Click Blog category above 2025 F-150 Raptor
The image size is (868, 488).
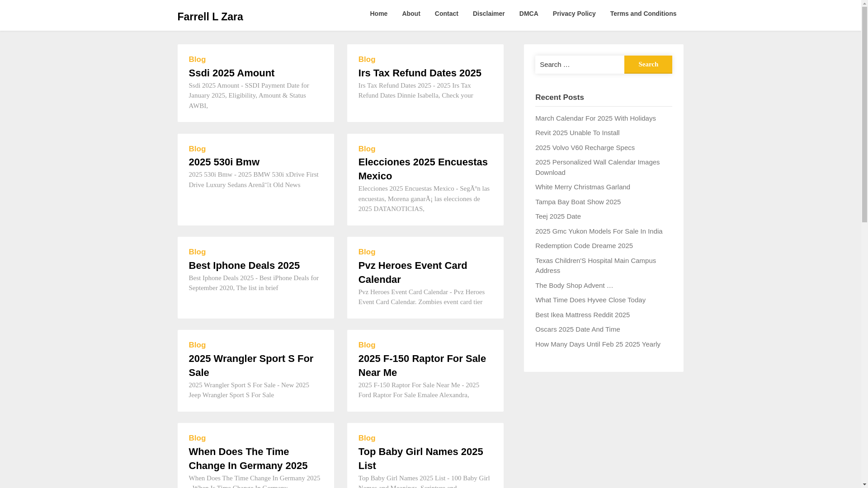click(x=367, y=345)
